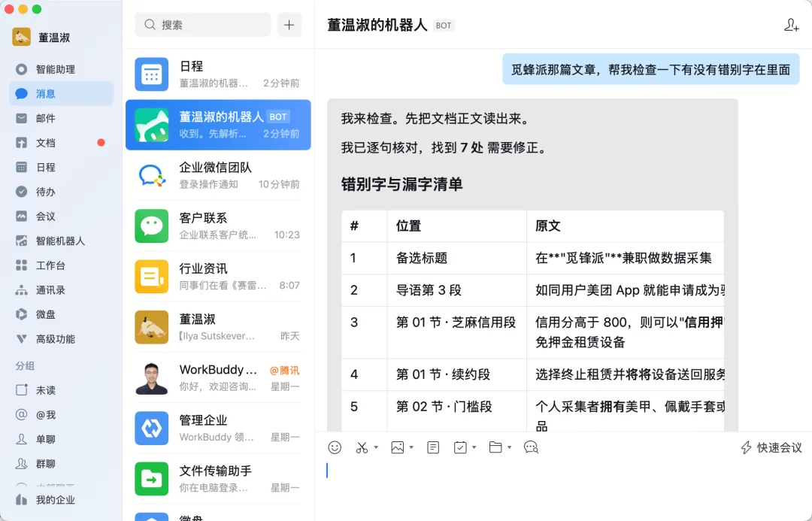Click the sent message bubble about 觅蜂派
Viewport: 812px width, 521px height.
pos(650,69)
